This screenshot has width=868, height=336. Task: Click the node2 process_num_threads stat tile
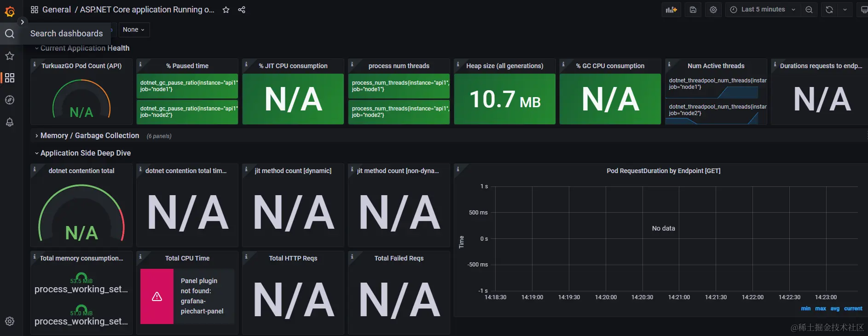[x=399, y=112]
